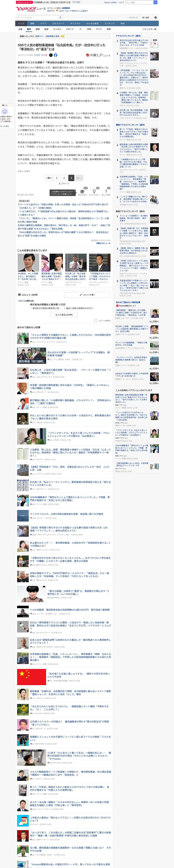This screenshot has height=868, width=174.
Task: Open the 国際 category tab
Action: (x=38, y=29)
